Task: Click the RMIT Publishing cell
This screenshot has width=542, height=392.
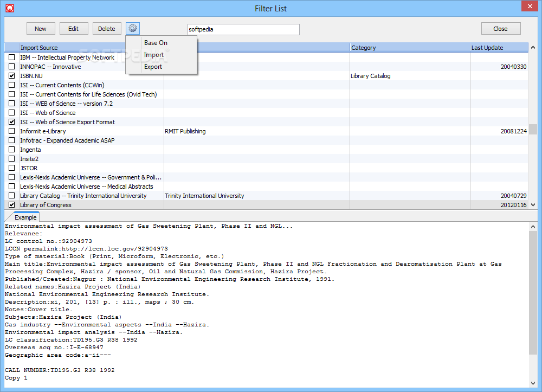Action: point(185,131)
